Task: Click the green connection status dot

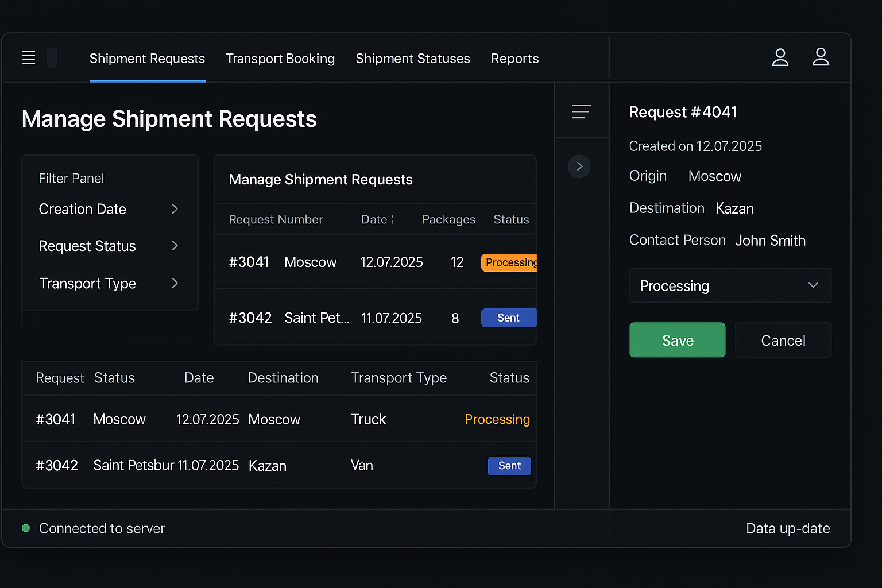Action: click(x=26, y=528)
